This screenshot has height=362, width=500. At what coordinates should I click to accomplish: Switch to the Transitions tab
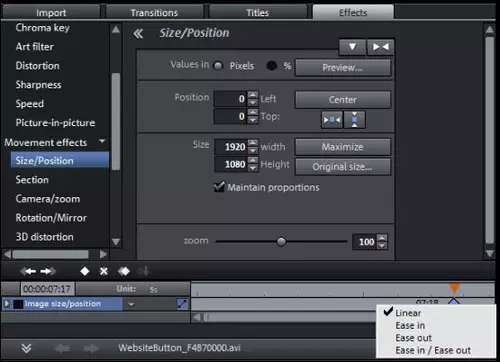click(x=154, y=13)
